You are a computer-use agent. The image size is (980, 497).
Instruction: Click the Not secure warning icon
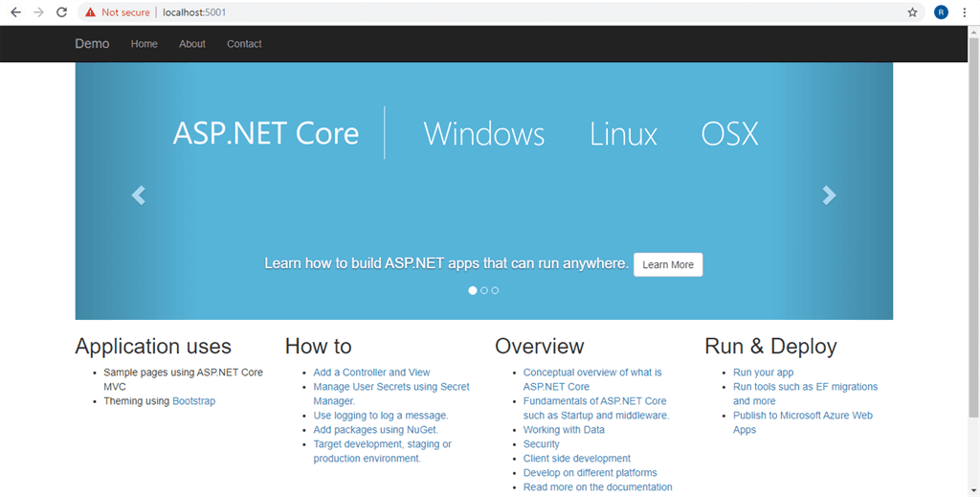[90, 12]
